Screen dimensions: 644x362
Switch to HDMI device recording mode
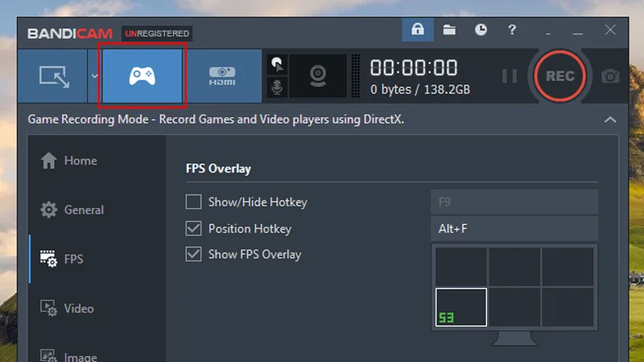222,76
